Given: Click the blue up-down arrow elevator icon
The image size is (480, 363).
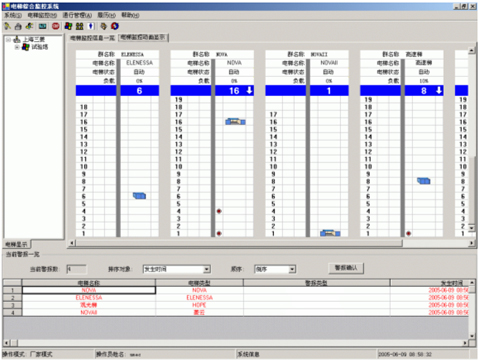Looking at the screenshot, I should click(91, 26).
